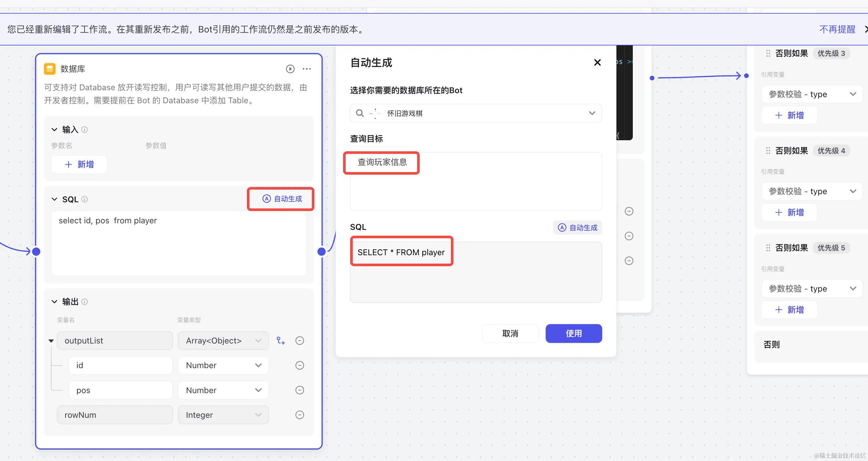Click 不再提醒 link in the banner

pos(837,29)
